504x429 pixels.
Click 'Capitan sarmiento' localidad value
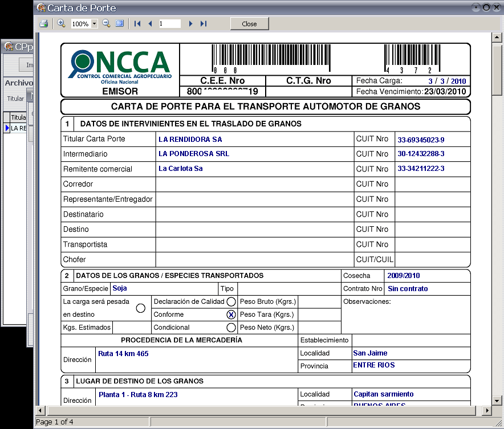point(384,394)
